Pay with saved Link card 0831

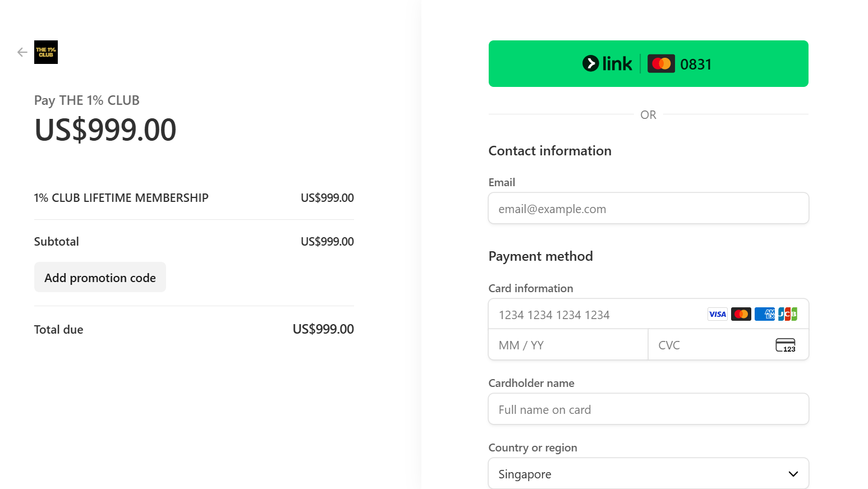pos(648,63)
